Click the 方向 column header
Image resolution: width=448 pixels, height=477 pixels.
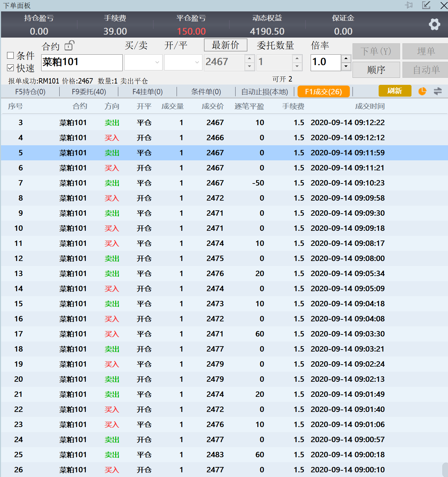click(x=112, y=106)
